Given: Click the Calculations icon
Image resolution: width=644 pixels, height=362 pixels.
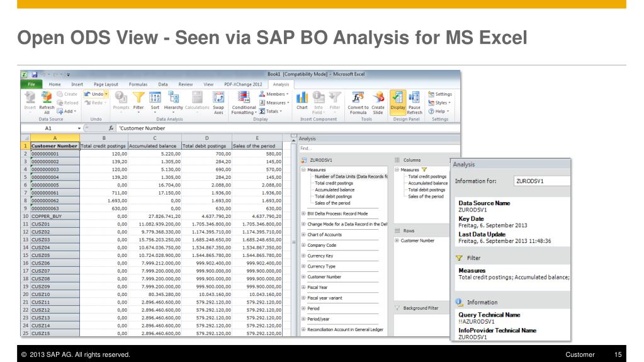Looking at the screenshot, I should pyautogui.click(x=197, y=101).
